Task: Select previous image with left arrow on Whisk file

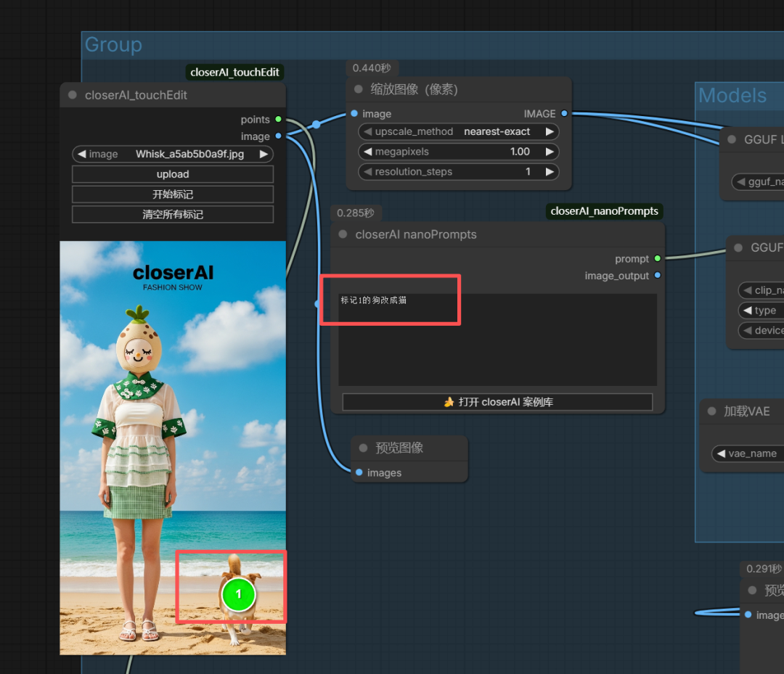Action: [82, 154]
